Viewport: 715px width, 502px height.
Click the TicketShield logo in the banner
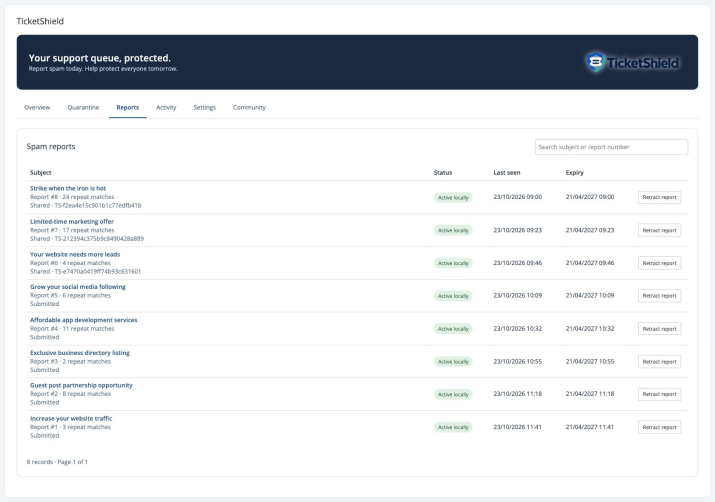tap(632, 62)
